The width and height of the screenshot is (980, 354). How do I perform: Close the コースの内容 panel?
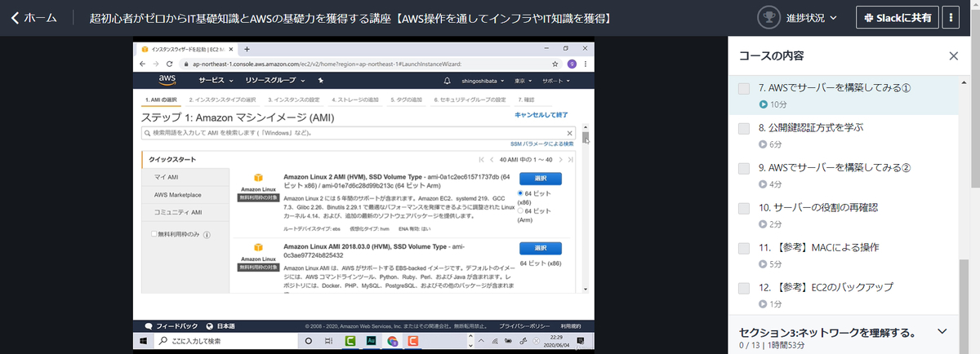click(953, 56)
